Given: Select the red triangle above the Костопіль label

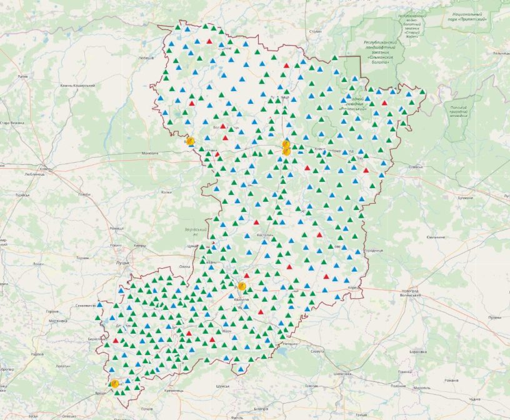Looking at the screenshot, I should click(256, 222).
